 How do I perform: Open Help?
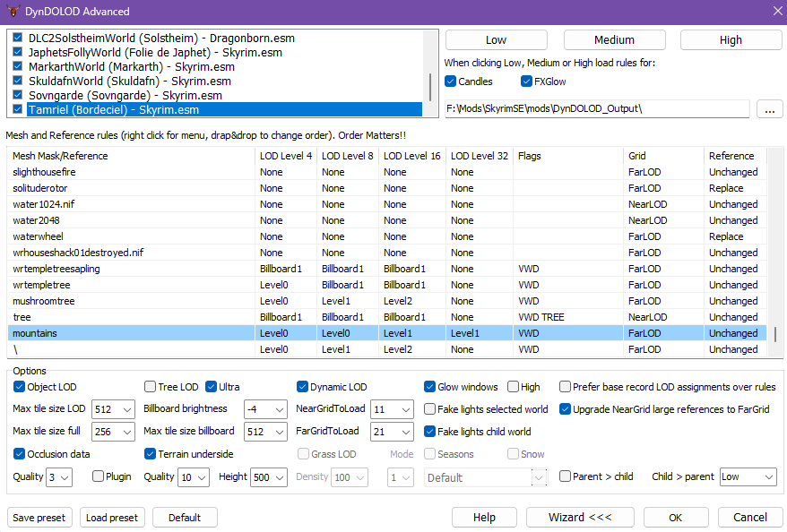pos(484,517)
